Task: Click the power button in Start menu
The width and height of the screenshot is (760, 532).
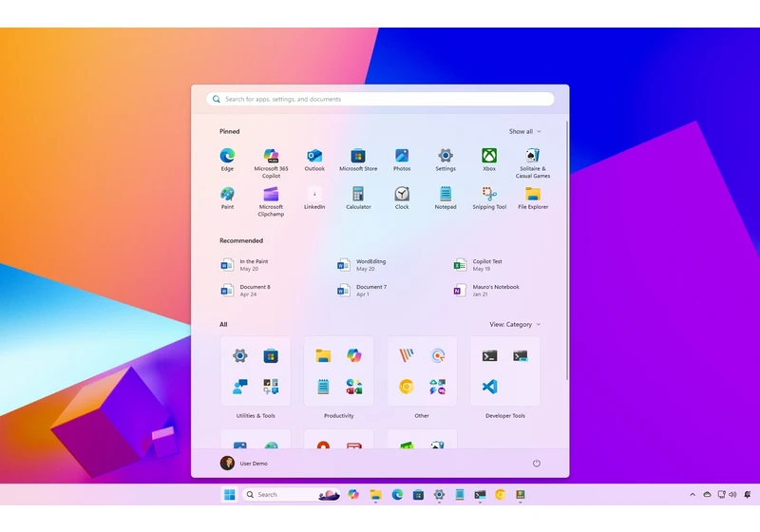Action: (x=537, y=464)
